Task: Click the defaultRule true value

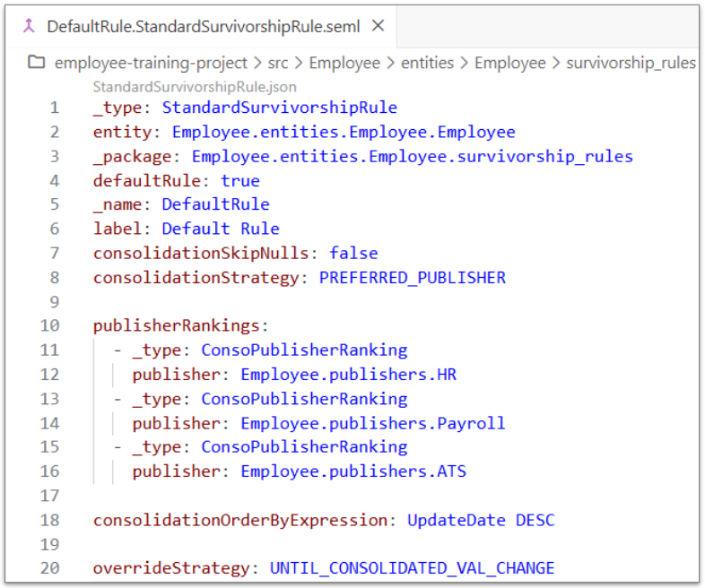Action: click(240, 180)
